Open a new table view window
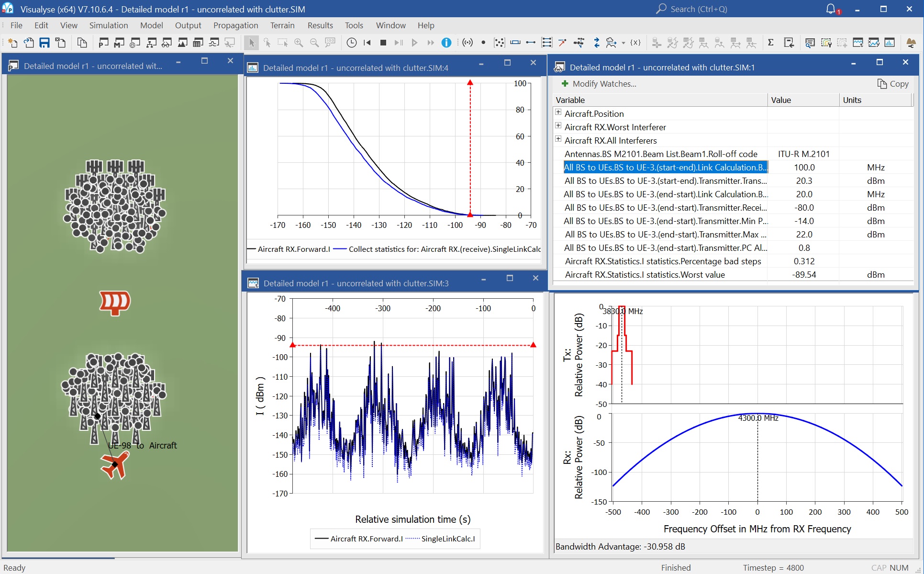 tap(198, 43)
